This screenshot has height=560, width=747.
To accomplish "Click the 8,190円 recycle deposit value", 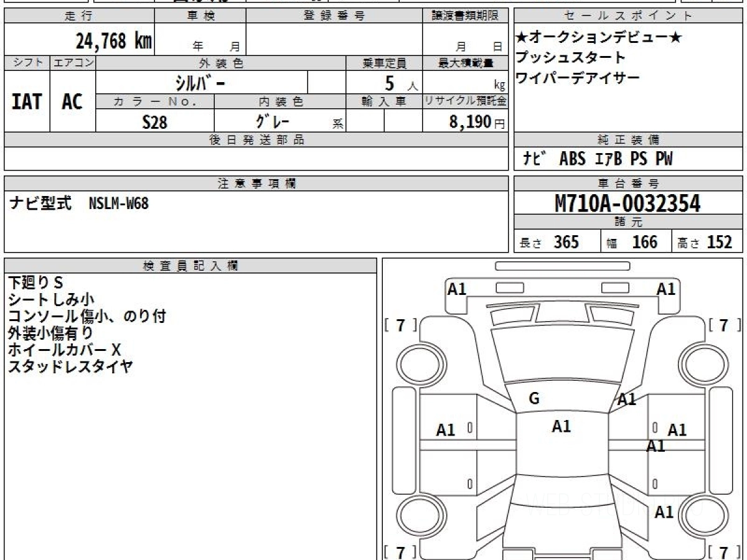I will (x=477, y=122).
